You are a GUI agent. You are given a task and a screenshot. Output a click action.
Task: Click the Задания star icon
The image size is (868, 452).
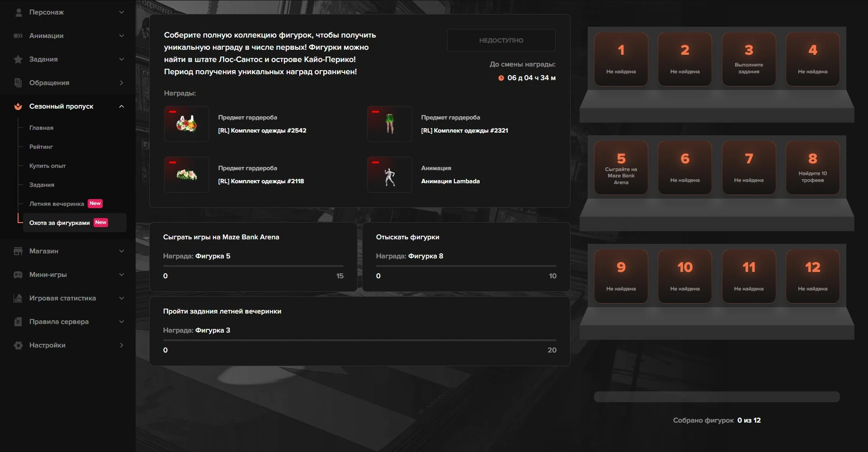pos(18,59)
